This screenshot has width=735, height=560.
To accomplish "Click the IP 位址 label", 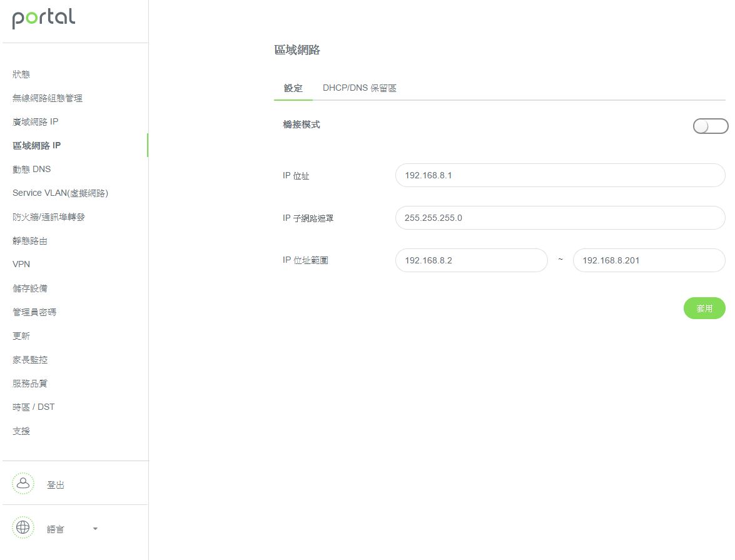I will (x=296, y=176).
